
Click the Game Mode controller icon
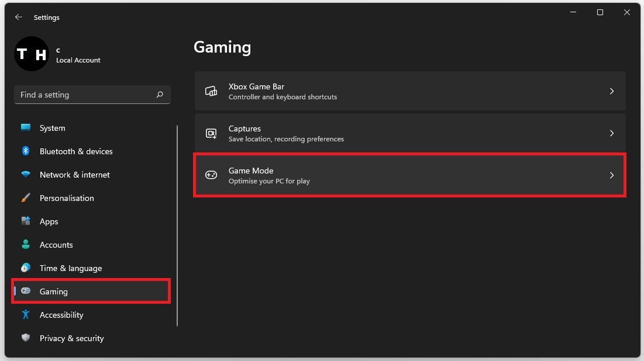click(211, 175)
